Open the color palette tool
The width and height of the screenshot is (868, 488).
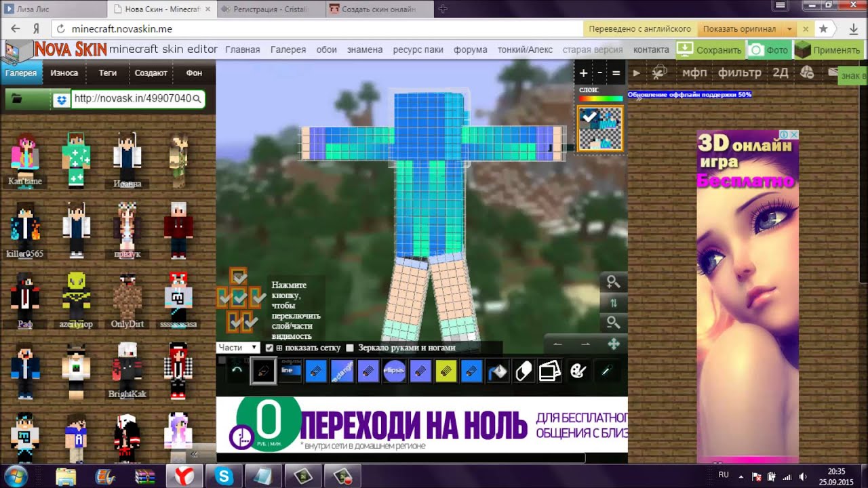point(577,371)
